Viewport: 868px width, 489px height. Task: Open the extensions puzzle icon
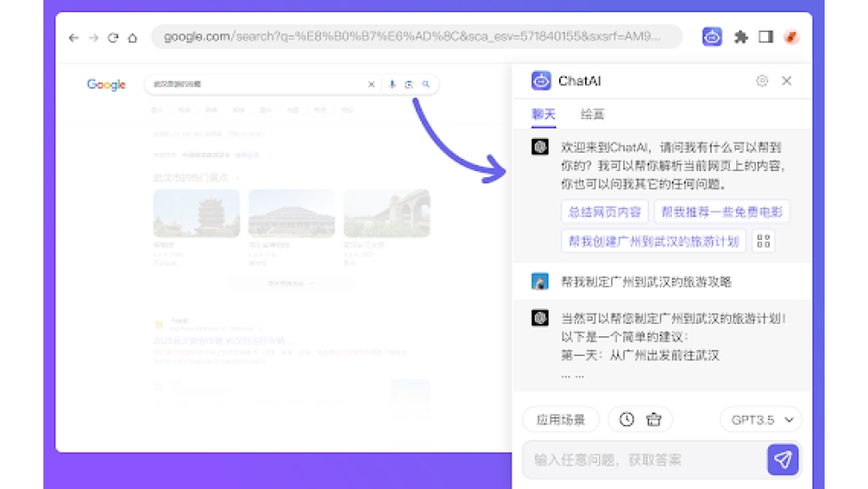[740, 37]
